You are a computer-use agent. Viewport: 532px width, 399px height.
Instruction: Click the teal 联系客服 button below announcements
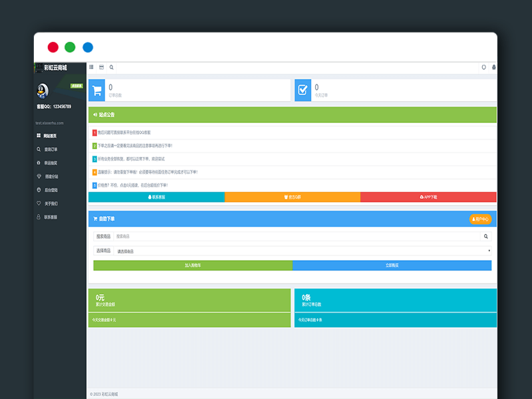coord(156,197)
